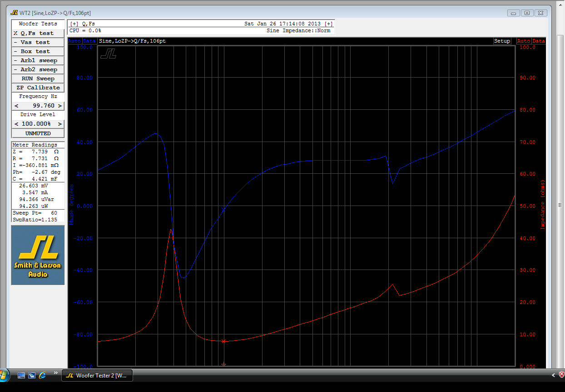Launch Internet Explorer from the taskbar
This screenshot has width=565, height=392.
pos(43,375)
